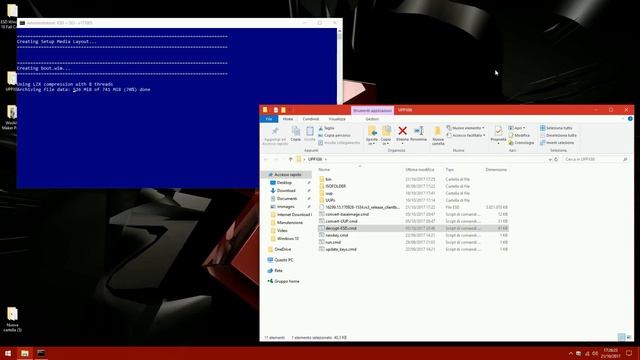Click the Dimensione column header

coord(496,169)
